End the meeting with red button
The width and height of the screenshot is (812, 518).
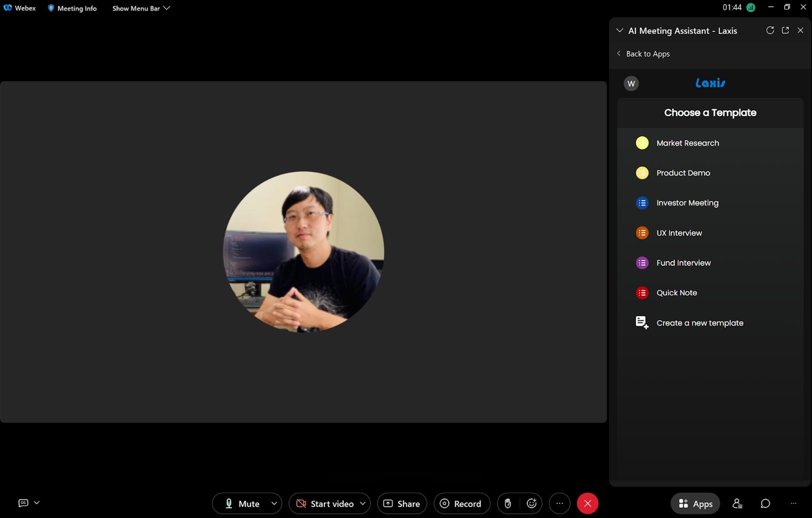[588, 503]
